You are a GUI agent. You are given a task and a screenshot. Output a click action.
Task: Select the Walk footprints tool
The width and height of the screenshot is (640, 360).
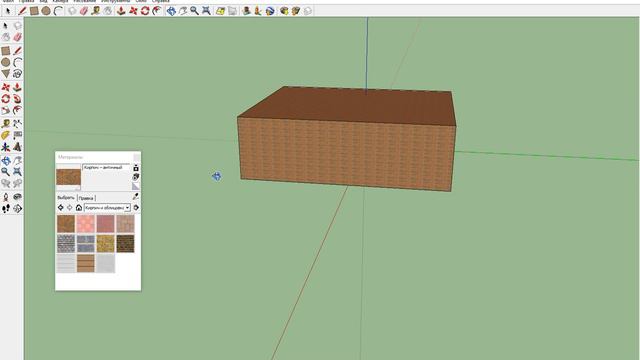[6, 209]
